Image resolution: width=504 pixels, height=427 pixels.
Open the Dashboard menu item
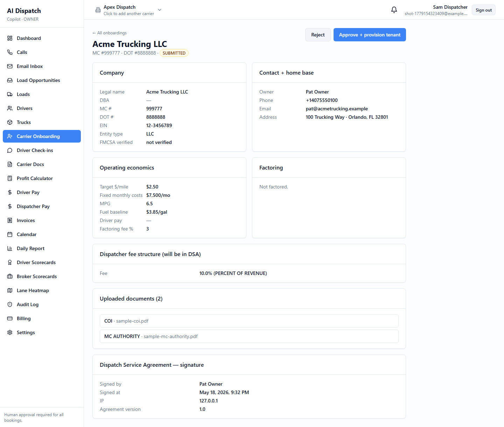[42, 38]
